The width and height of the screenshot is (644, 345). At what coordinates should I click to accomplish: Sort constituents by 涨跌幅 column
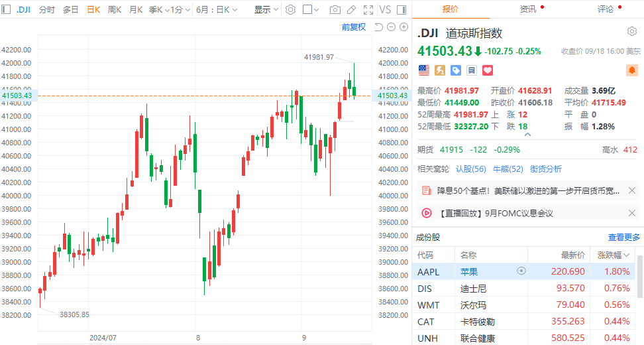pyautogui.click(x=614, y=255)
